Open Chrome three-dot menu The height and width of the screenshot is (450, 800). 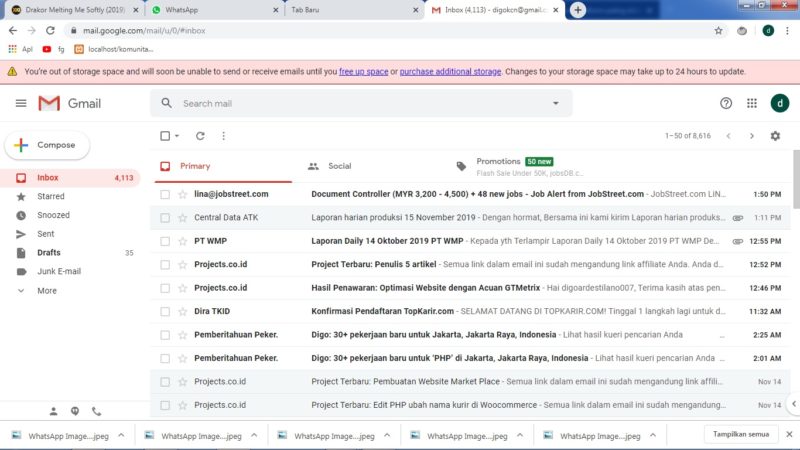click(x=787, y=31)
